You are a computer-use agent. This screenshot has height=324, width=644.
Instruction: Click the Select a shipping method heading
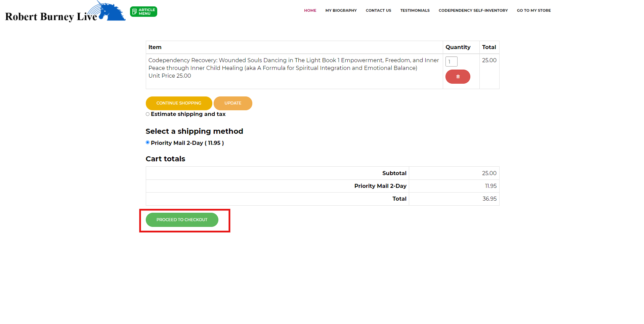(194, 131)
